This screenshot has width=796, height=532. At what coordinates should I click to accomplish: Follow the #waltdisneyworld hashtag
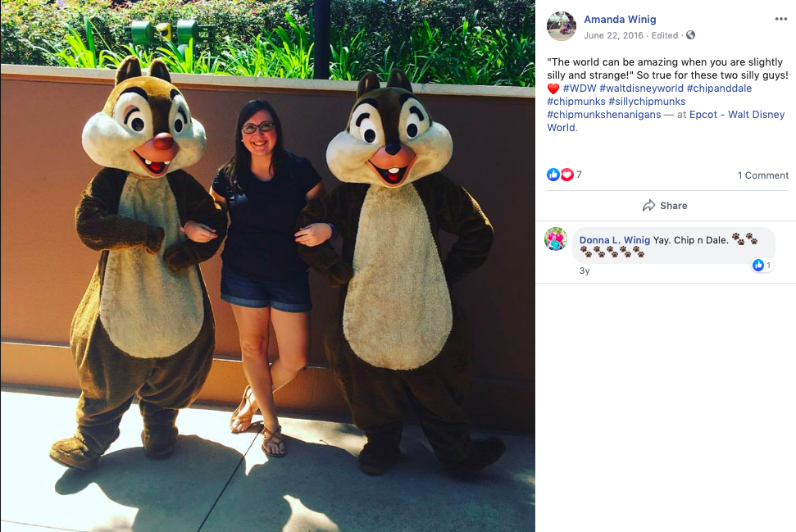pyautogui.click(x=641, y=89)
